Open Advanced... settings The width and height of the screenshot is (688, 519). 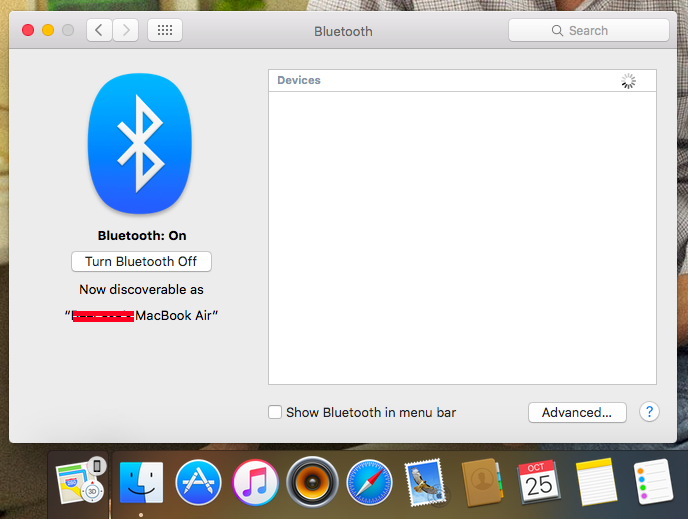577,412
